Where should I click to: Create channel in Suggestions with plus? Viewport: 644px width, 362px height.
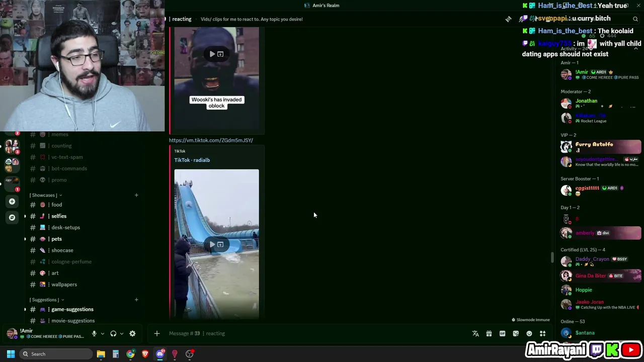coord(136,300)
